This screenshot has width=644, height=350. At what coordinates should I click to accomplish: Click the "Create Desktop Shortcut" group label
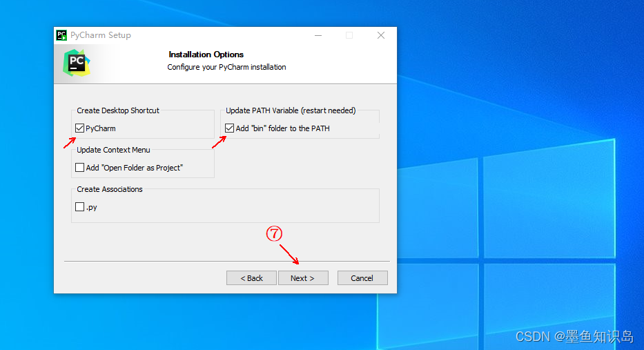point(118,110)
